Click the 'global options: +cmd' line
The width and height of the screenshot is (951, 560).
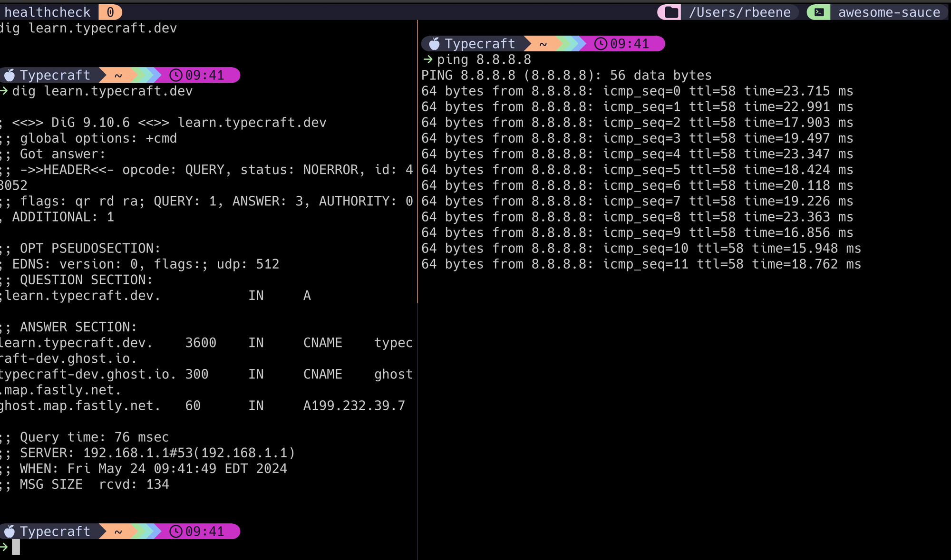pyautogui.click(x=88, y=138)
